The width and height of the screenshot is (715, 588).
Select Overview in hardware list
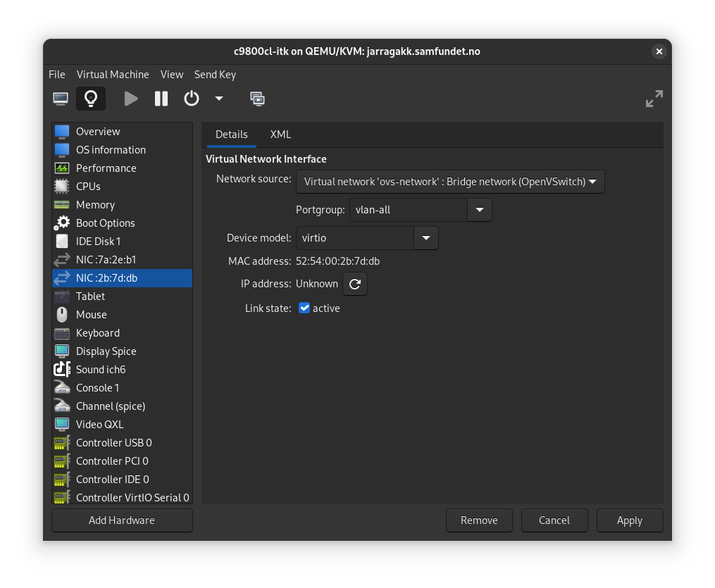[122, 132]
